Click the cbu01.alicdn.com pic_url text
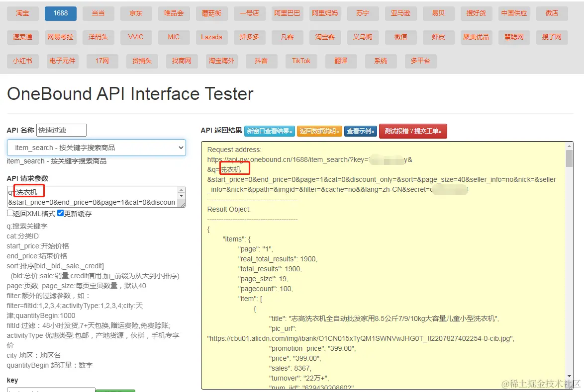584x392 pixels. point(361,338)
